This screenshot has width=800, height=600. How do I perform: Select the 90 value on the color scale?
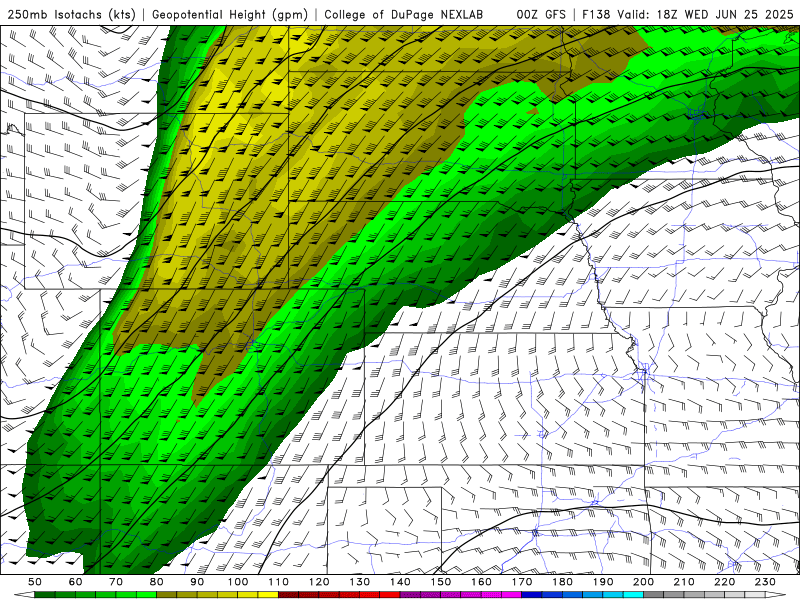(x=197, y=582)
